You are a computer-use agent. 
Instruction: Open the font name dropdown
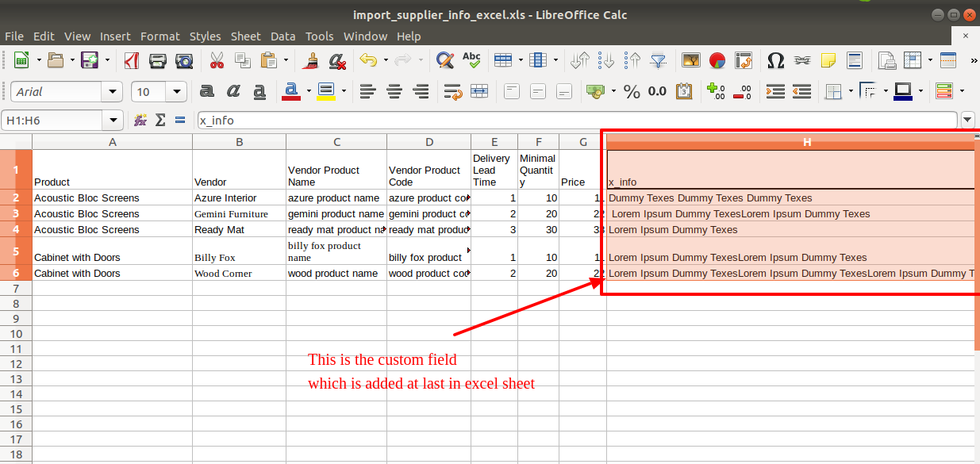[x=113, y=92]
